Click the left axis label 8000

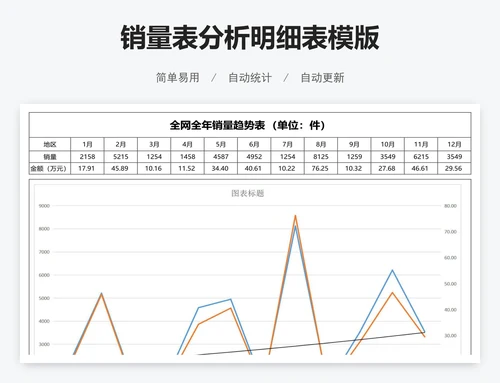tap(44, 229)
